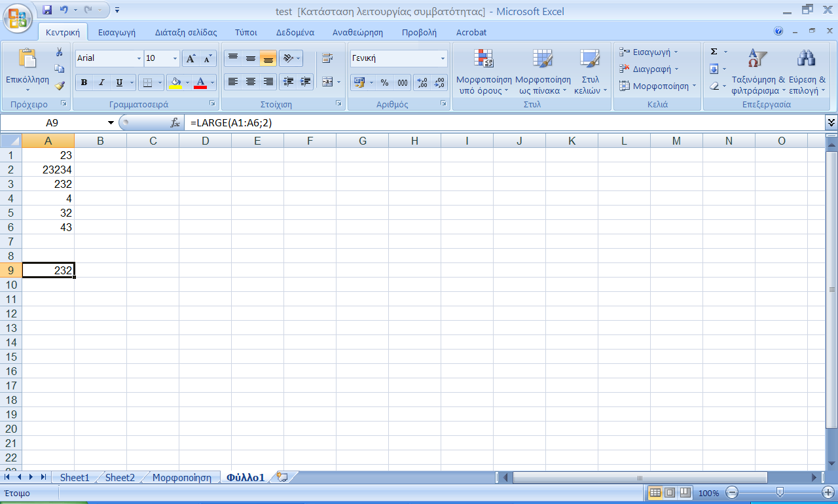Insert a new worksheet from the tab bar
Image resolution: width=838 pixels, height=504 pixels.
[x=283, y=477]
